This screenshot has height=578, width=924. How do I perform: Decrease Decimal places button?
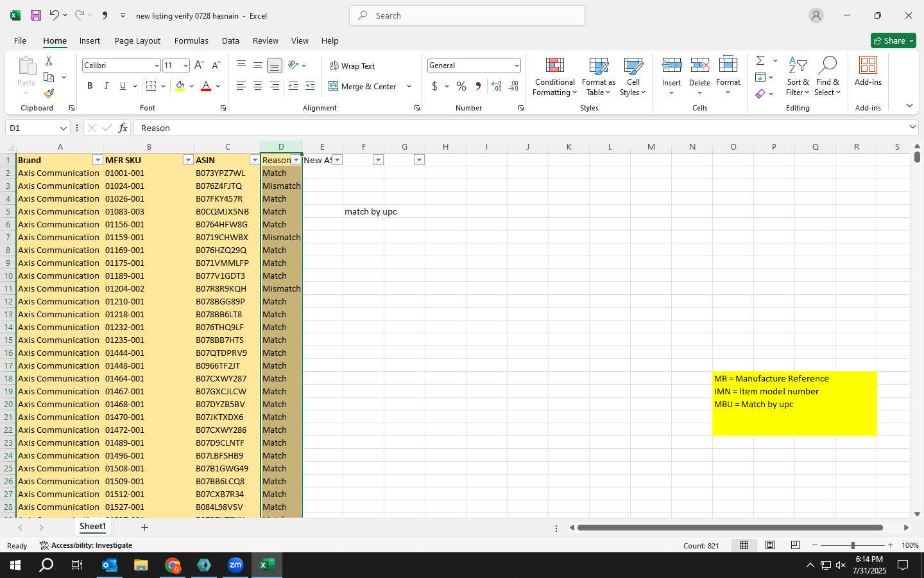coord(513,86)
